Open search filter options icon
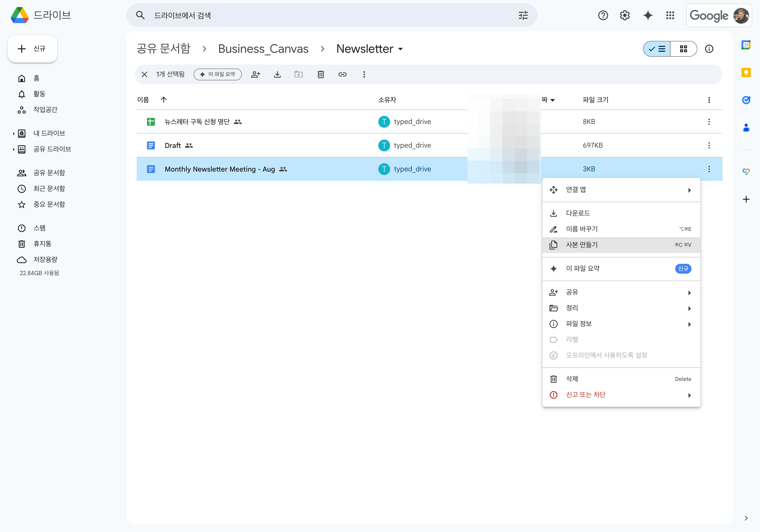 pyautogui.click(x=523, y=15)
